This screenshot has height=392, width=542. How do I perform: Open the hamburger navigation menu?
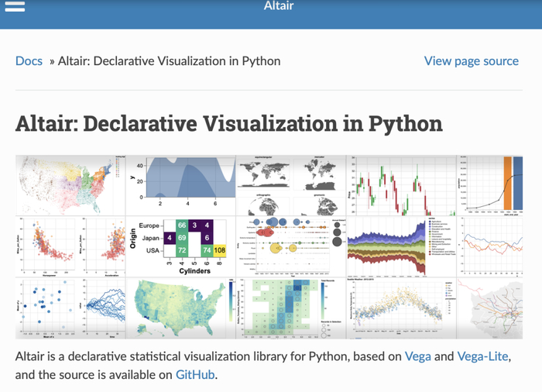15,6
